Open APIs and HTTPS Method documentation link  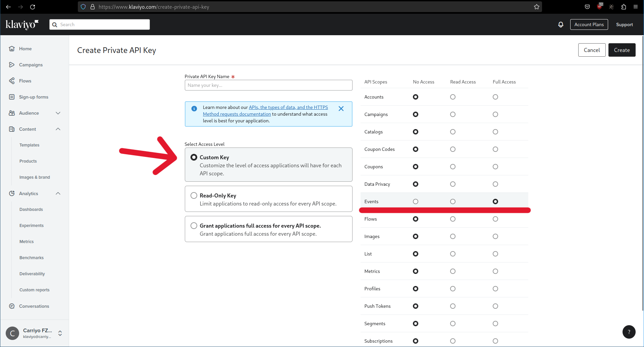pos(265,111)
